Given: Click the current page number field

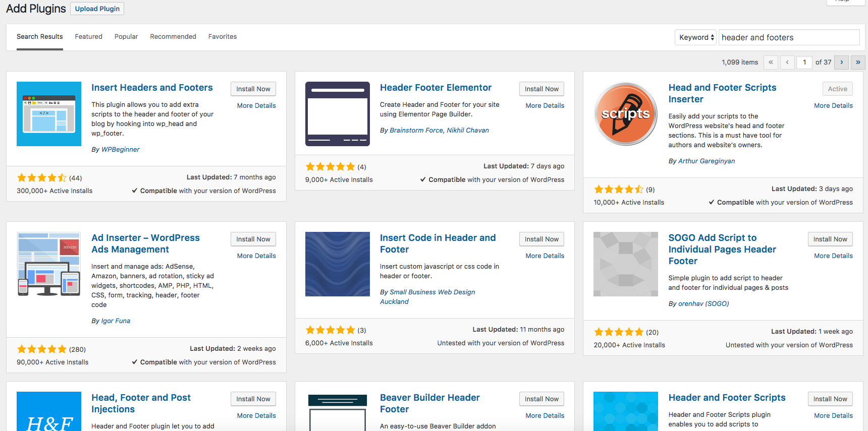Looking at the screenshot, I should [804, 63].
